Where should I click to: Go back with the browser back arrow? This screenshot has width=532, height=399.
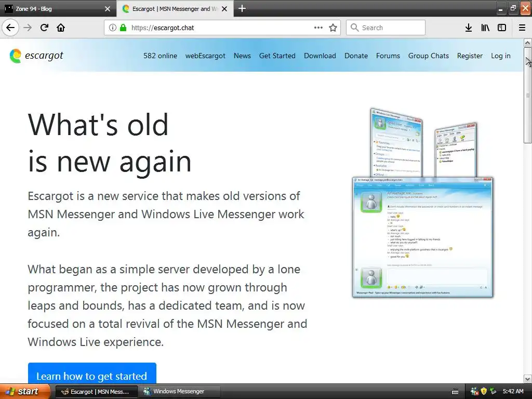10,28
